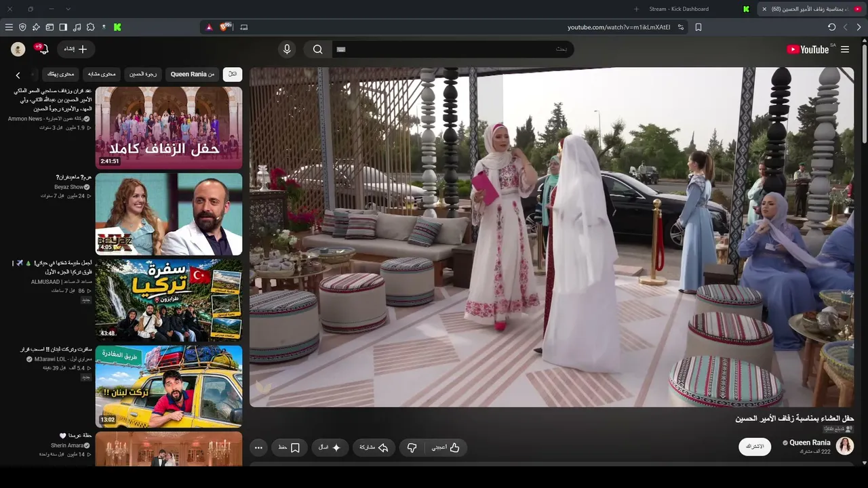
Task: Toggle the browser sidebar panel icon
Action: pos(63,27)
